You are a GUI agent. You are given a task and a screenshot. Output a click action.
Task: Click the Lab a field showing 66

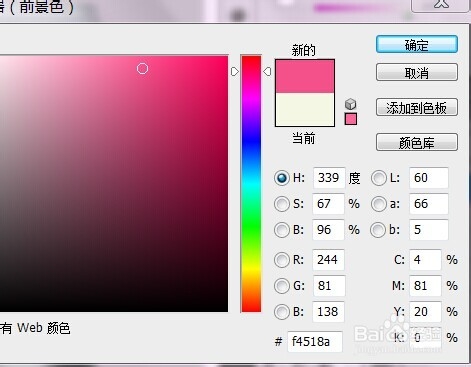click(429, 204)
